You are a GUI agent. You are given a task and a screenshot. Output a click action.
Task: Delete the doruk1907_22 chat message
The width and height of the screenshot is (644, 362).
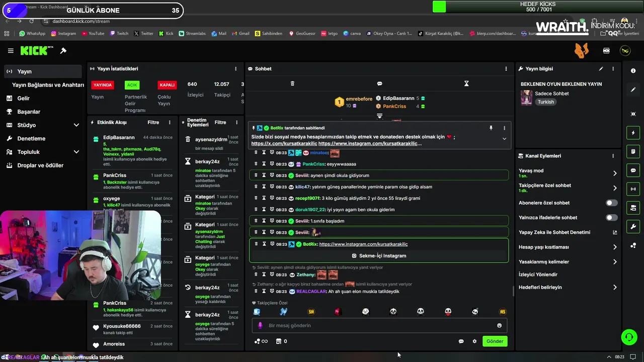pyautogui.click(x=256, y=209)
